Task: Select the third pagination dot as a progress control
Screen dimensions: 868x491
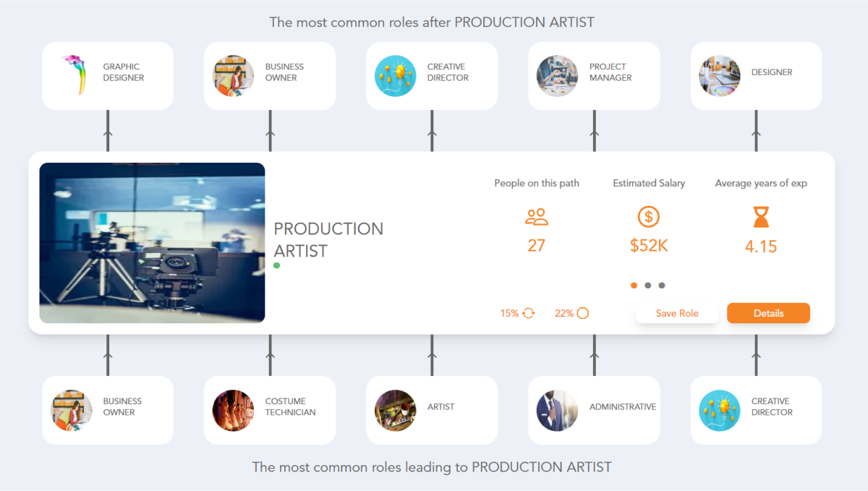Action: pyautogui.click(x=662, y=285)
